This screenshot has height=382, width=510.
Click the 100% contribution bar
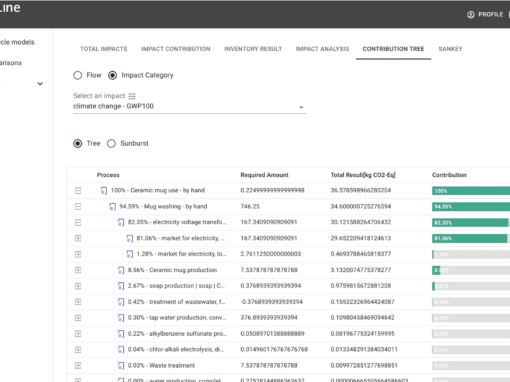471,191
